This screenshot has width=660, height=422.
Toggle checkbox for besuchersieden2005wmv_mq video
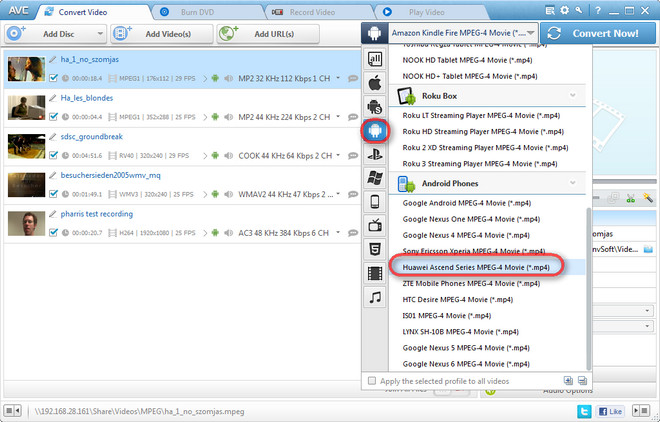pos(53,194)
